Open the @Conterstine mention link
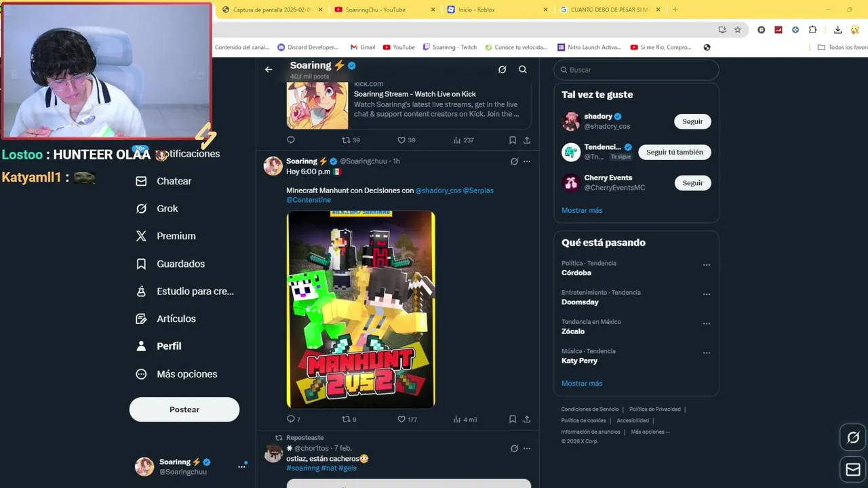Screen dimensions: 868x488 tap(309, 200)
